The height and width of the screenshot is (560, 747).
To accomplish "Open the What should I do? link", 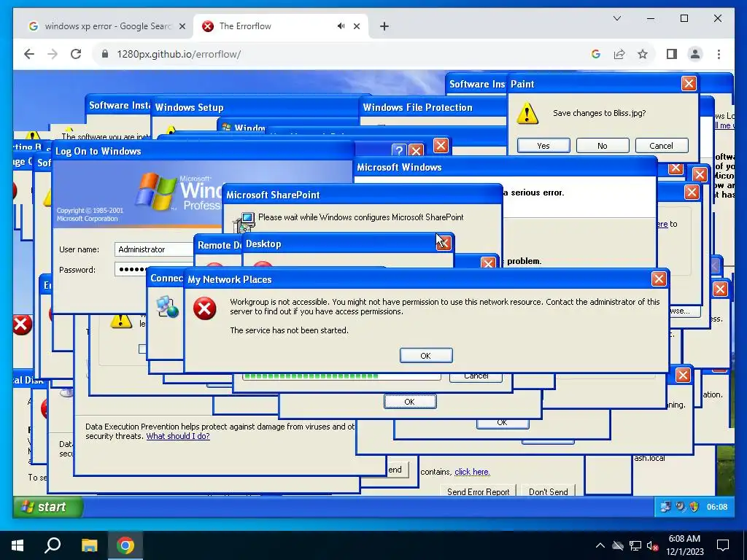I will [178, 436].
